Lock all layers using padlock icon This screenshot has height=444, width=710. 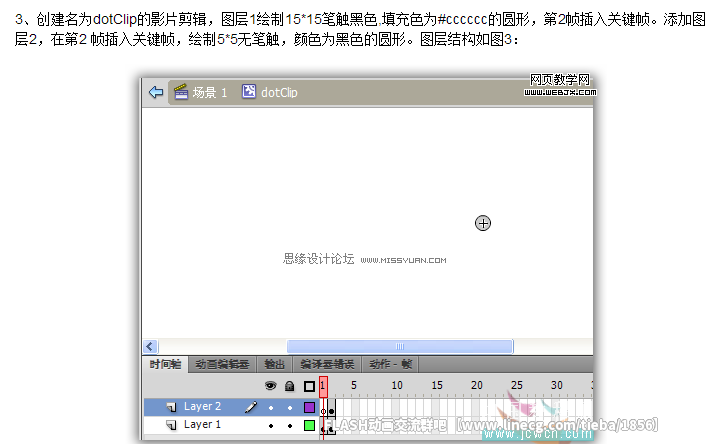(289, 386)
